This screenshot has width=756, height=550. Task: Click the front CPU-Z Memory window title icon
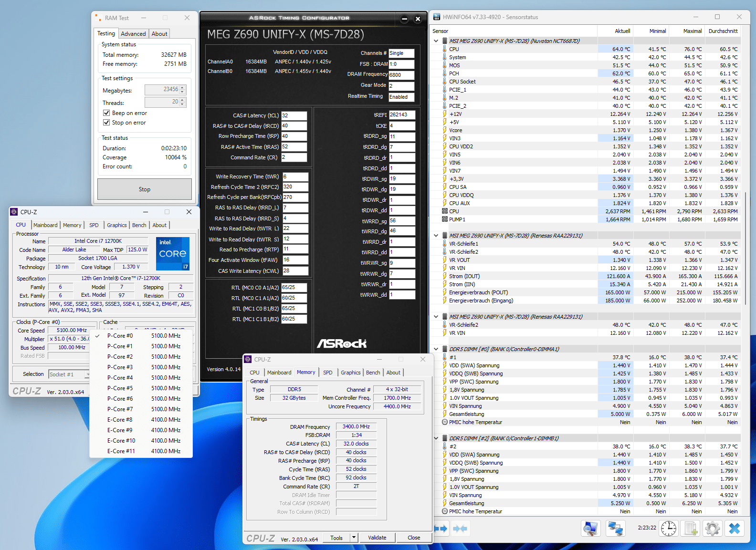point(249,360)
